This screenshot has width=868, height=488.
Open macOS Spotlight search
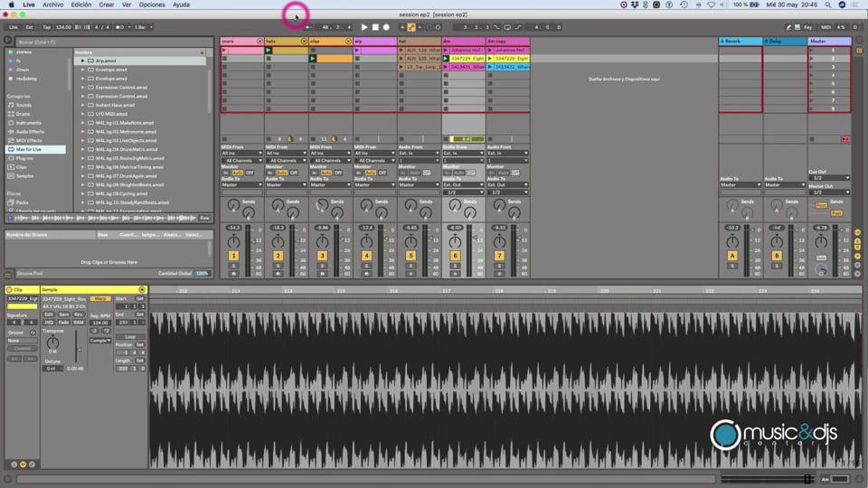point(828,5)
